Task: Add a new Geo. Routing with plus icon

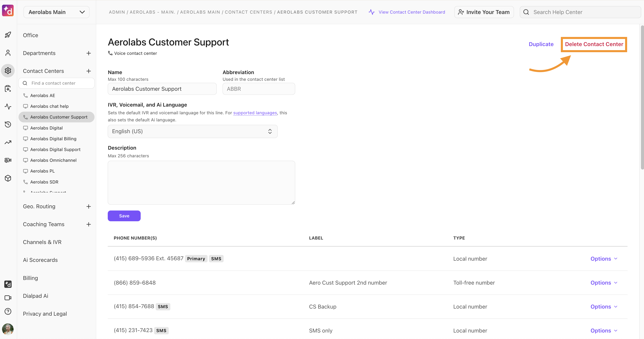Action: pos(88,206)
